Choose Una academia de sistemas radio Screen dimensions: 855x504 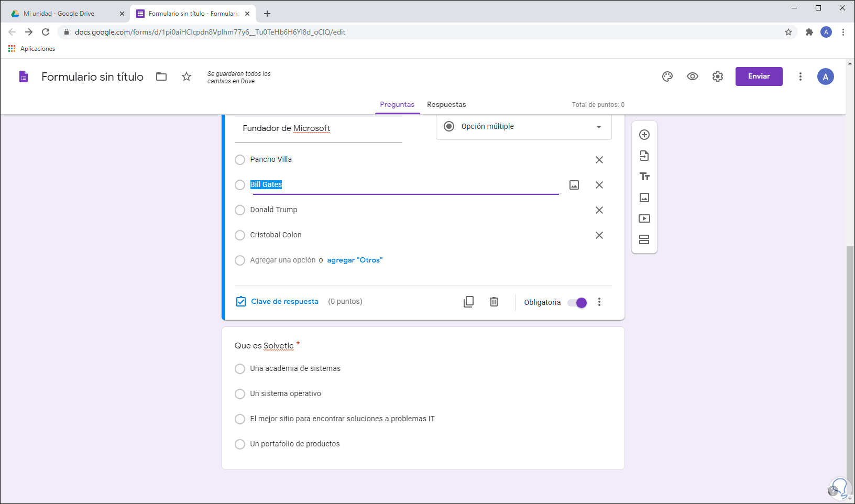click(x=240, y=369)
